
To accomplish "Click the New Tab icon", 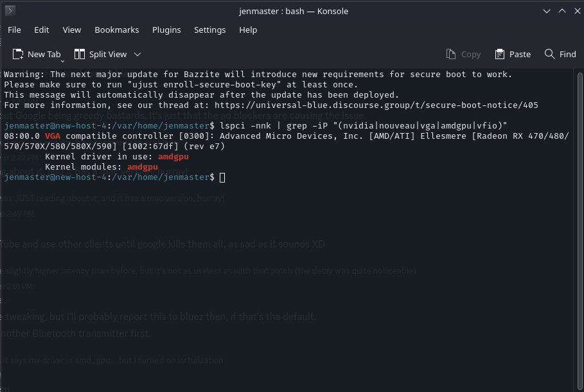I will (17, 55).
